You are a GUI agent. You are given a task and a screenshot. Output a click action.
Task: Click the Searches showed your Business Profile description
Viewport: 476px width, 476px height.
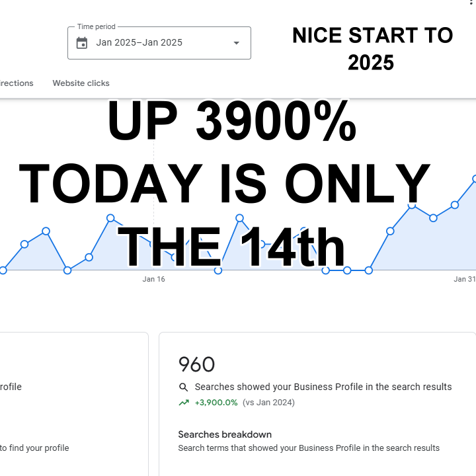(323, 387)
